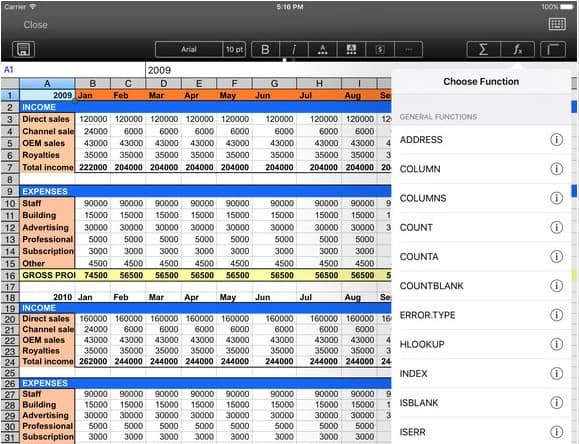
Task: Tap the AutoSum sigma icon
Action: pos(483,49)
